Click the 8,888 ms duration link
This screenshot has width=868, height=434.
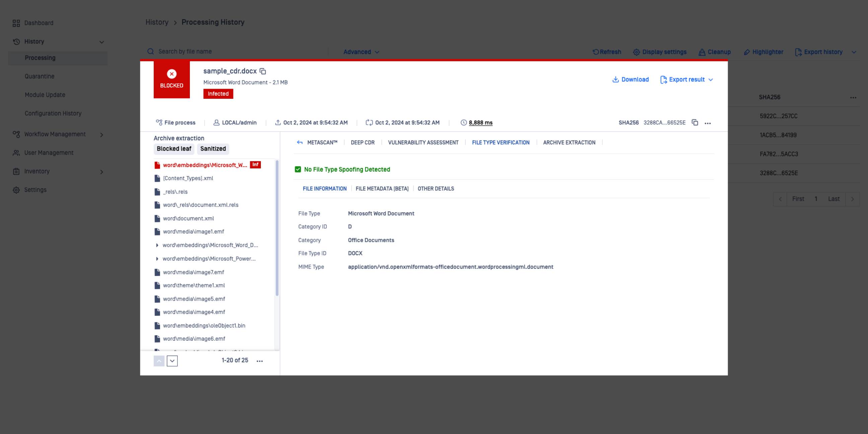pyautogui.click(x=481, y=123)
